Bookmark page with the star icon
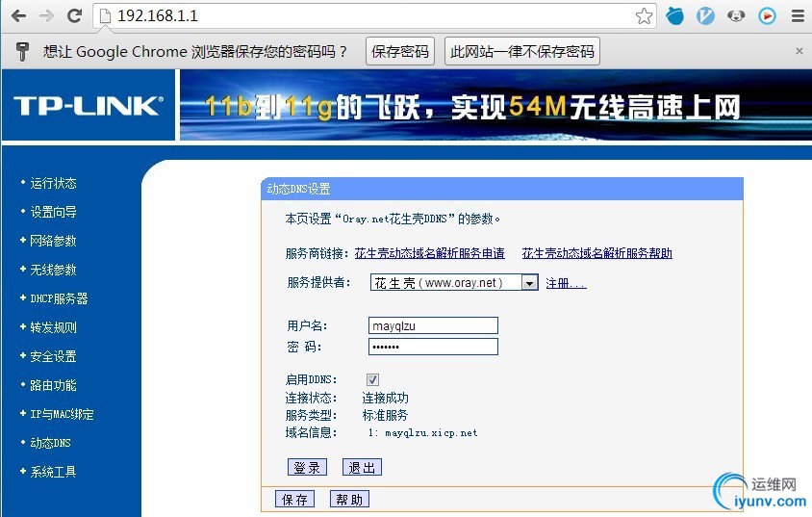Viewport: 812px width, 517px height. (x=644, y=16)
